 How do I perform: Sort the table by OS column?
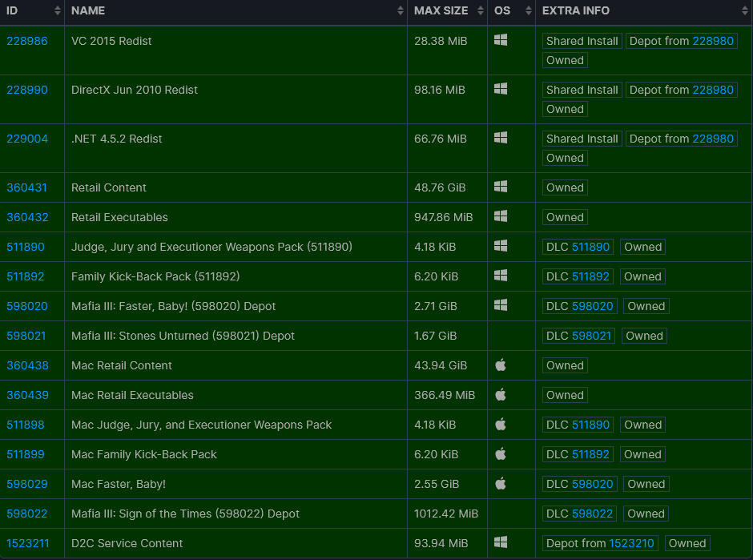511,10
